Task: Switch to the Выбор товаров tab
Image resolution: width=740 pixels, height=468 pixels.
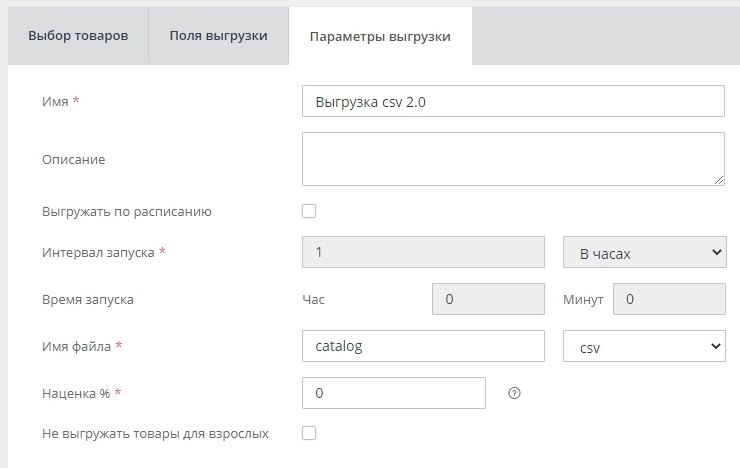Action: pyautogui.click(x=78, y=36)
